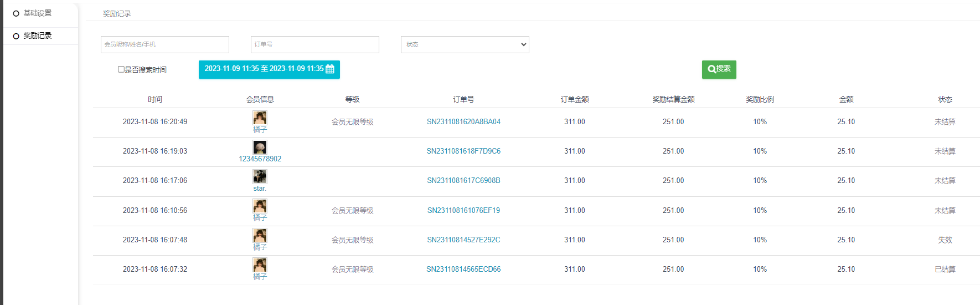
Task: Click member avatar in 16:20:49 row
Action: (x=260, y=118)
